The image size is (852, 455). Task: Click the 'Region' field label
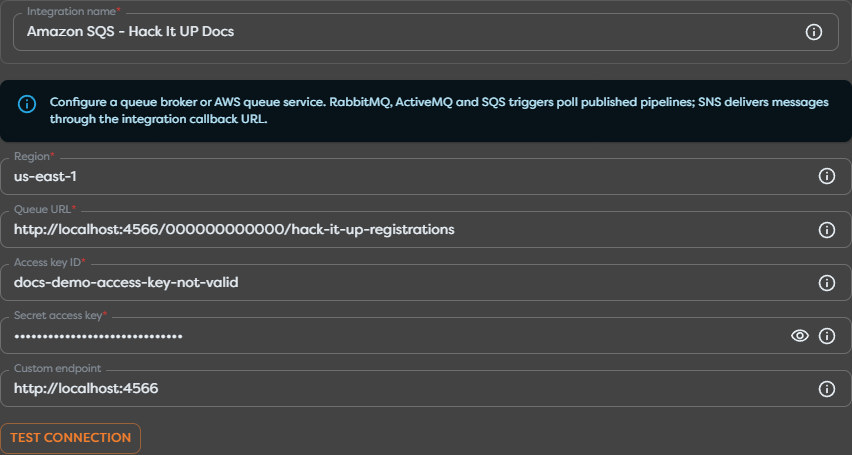(34, 157)
